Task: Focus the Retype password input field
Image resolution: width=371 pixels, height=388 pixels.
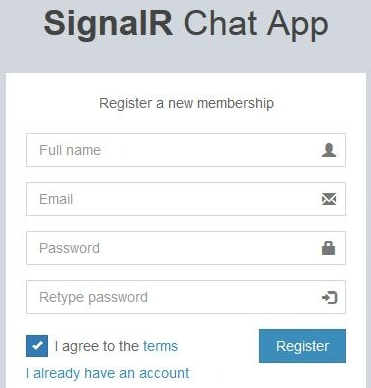Action: pyautogui.click(x=186, y=297)
